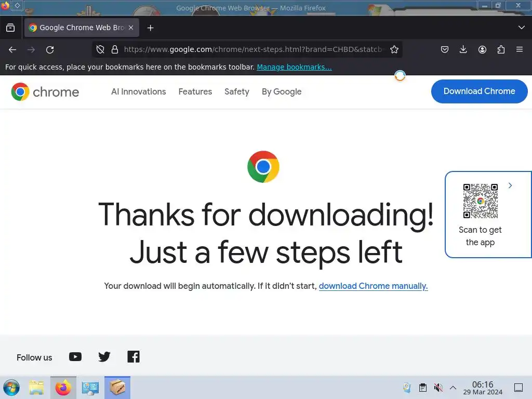The image size is (532, 399).
Task: Open the Firefox downloads panel
Action: [463, 49]
